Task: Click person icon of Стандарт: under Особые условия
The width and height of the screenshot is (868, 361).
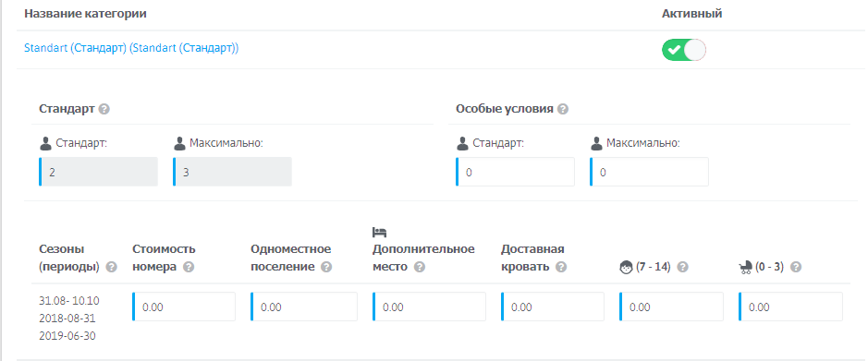Action: 462,144
